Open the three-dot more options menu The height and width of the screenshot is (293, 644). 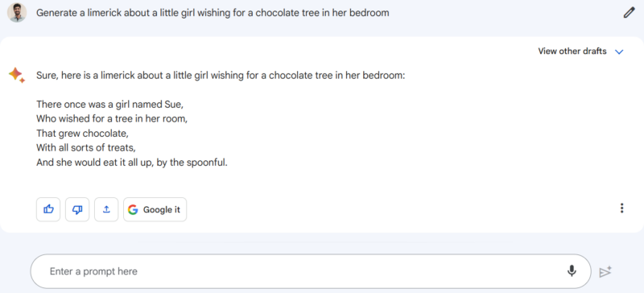(621, 208)
